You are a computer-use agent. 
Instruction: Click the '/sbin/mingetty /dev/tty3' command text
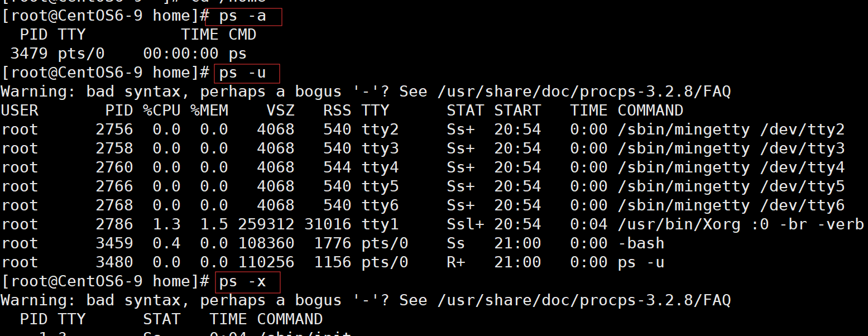pyautogui.click(x=731, y=149)
